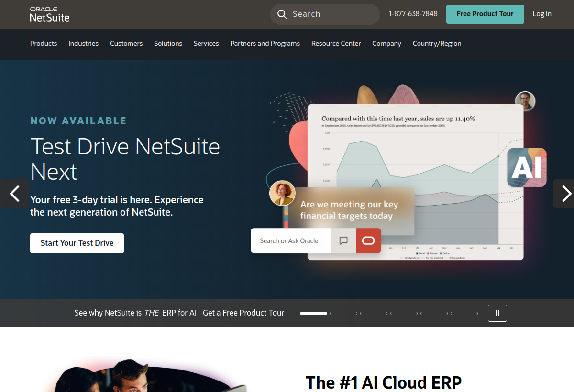Click the AI badge icon on the chart
The image size is (574, 392).
527,167
